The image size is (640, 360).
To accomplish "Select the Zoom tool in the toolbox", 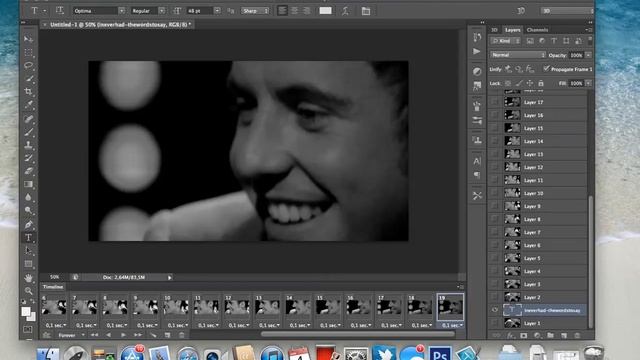I will [28, 291].
